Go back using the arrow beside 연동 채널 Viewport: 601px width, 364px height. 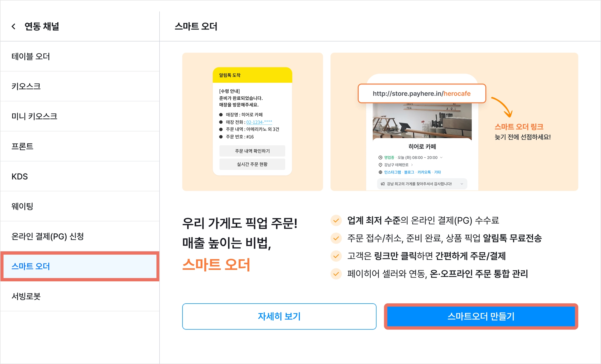point(13,26)
